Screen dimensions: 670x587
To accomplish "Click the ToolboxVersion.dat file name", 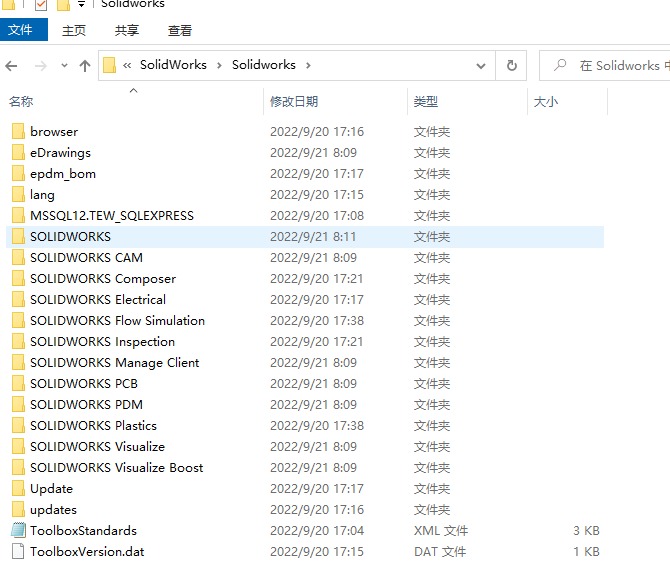I will pyautogui.click(x=87, y=552).
